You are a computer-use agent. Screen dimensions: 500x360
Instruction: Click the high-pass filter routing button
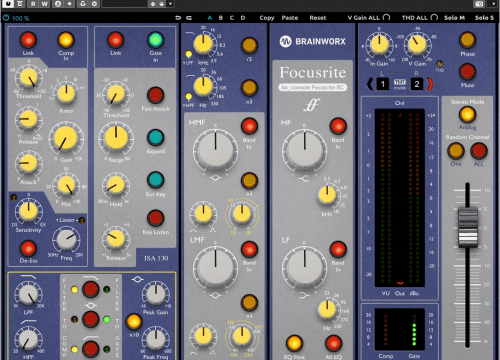pyautogui.click(x=90, y=349)
